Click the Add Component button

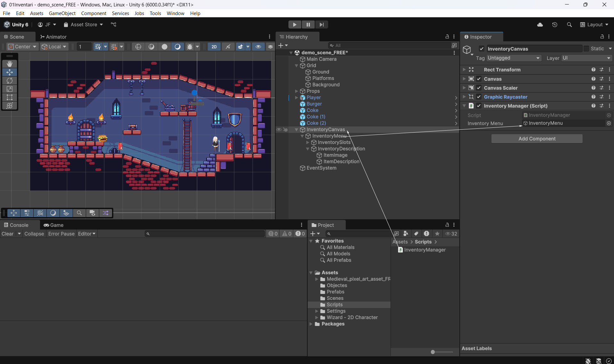537,139
